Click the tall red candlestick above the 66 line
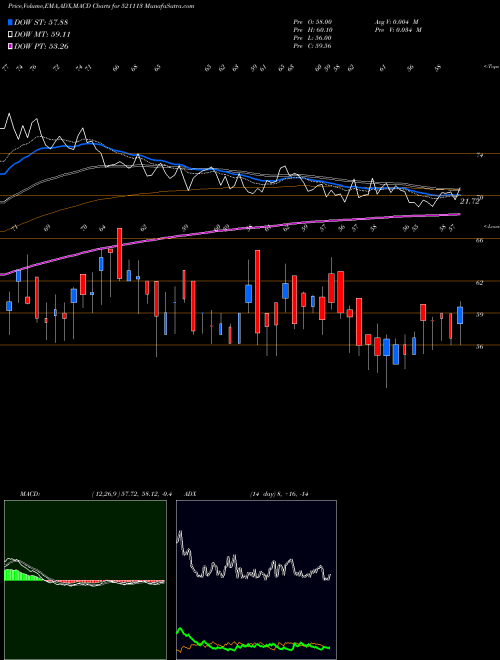The width and height of the screenshot is (500, 660). coord(120,253)
